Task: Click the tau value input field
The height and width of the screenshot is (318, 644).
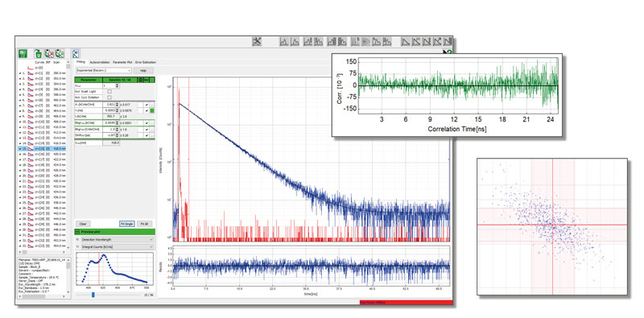Action: (109, 110)
